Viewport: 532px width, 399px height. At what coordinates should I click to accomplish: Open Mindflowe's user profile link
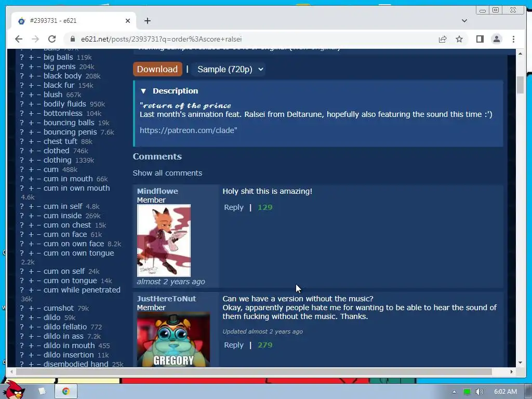[x=157, y=191]
